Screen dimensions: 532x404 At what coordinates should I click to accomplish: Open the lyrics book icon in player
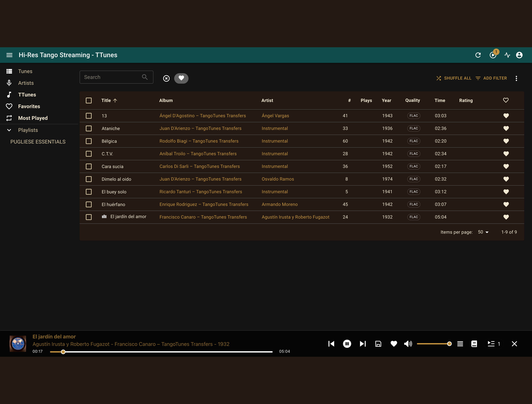pos(474,344)
